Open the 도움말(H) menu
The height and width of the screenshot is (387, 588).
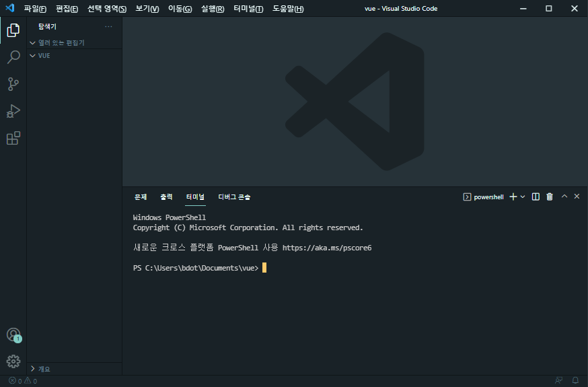(x=288, y=9)
